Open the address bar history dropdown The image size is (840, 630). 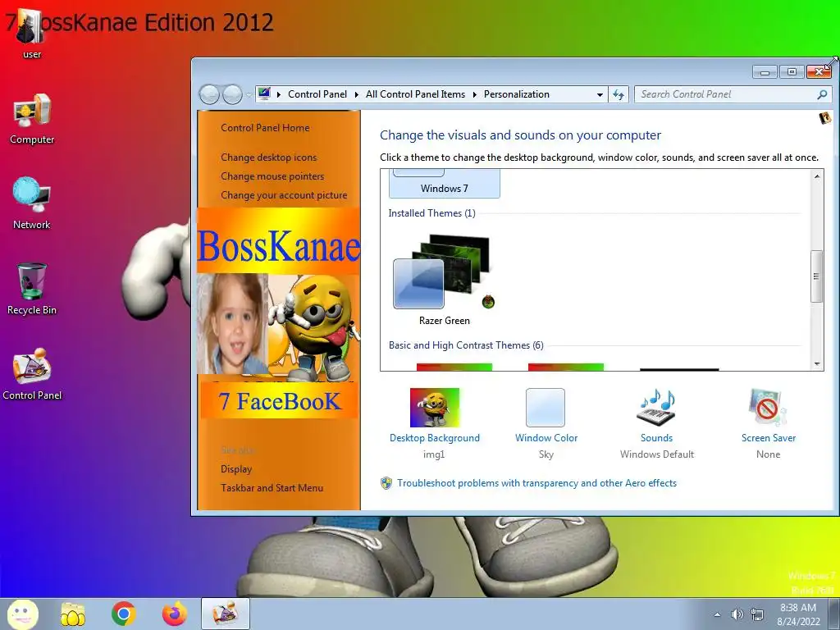600,95
